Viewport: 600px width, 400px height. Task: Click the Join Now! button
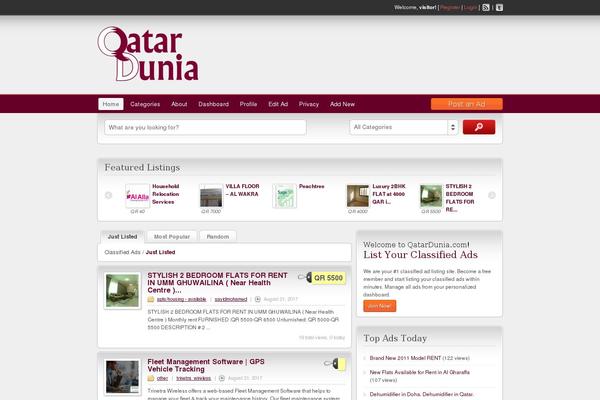380,306
